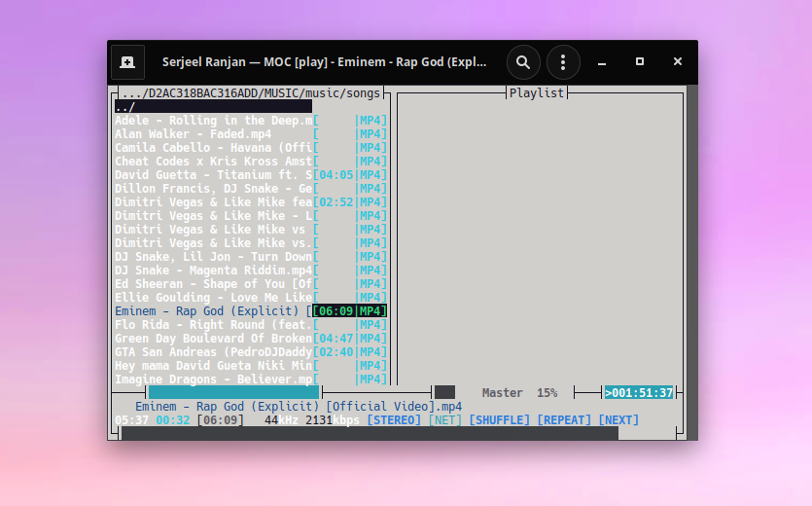This screenshot has height=506, width=812.
Task: Click the 2131kbps bitrate value
Action: [333, 420]
